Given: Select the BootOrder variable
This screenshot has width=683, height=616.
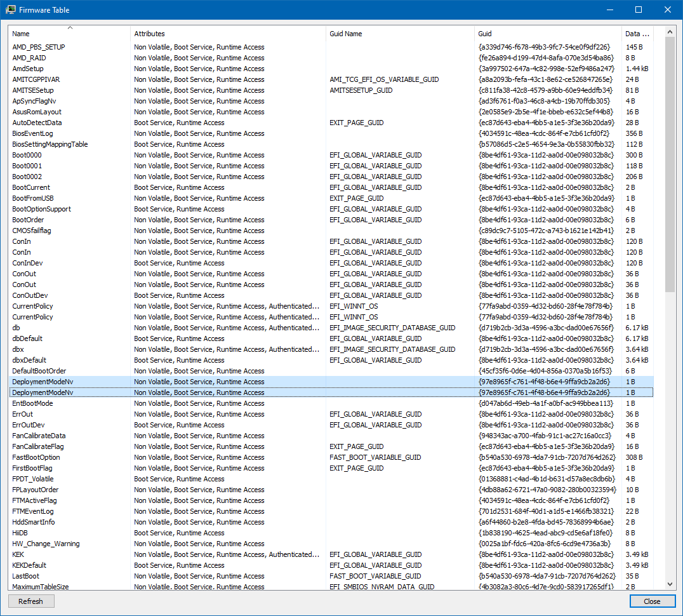Looking at the screenshot, I should (331, 220).
